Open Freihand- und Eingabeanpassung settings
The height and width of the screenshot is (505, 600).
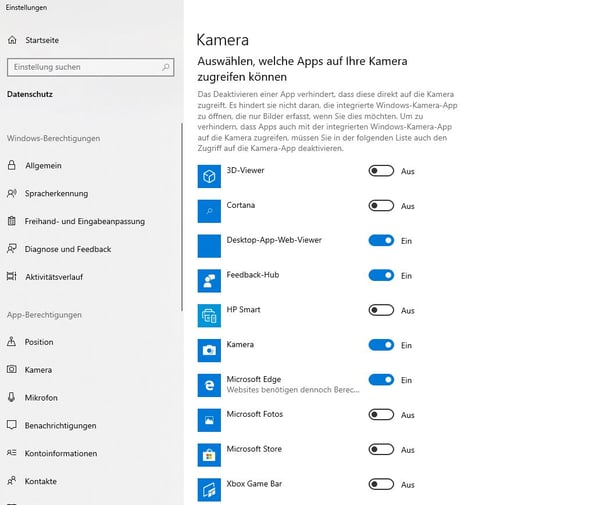click(x=85, y=221)
